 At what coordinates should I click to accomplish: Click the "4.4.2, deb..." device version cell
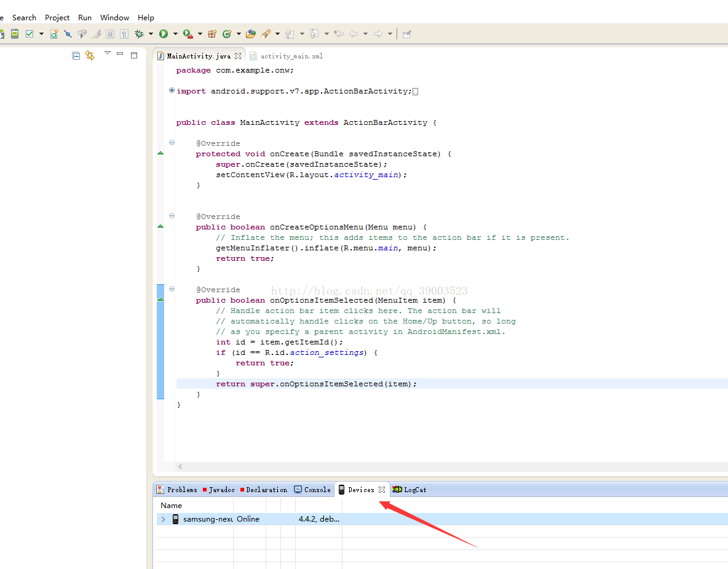pos(319,519)
